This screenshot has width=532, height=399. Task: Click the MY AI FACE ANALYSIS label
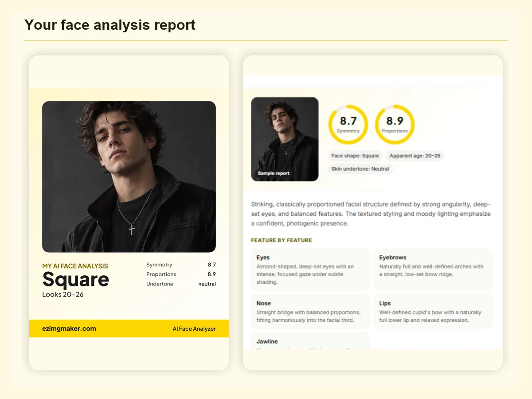(75, 266)
